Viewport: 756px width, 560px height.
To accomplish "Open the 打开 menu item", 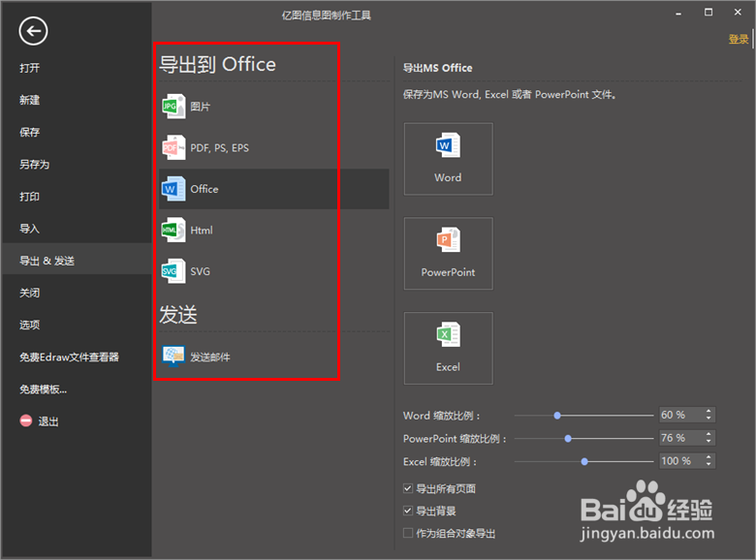I will (x=29, y=68).
